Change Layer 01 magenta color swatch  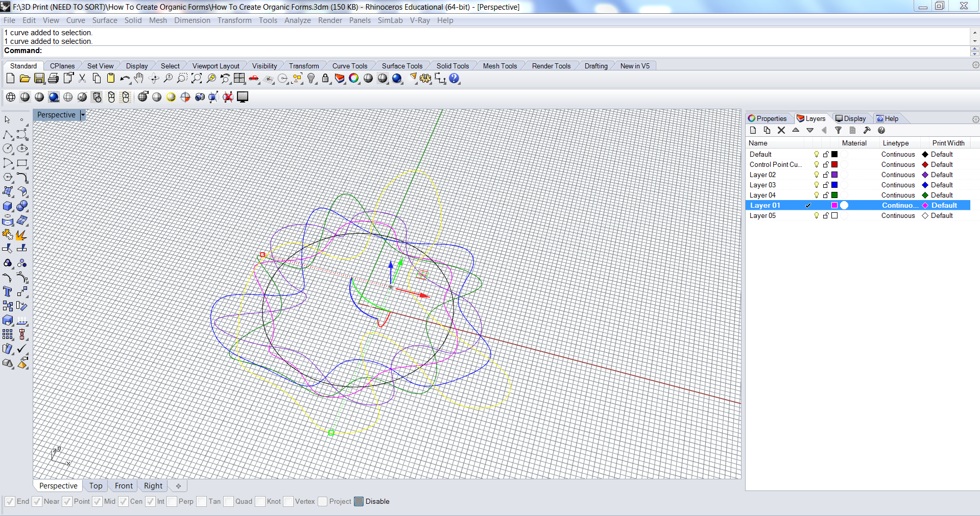[x=834, y=205]
